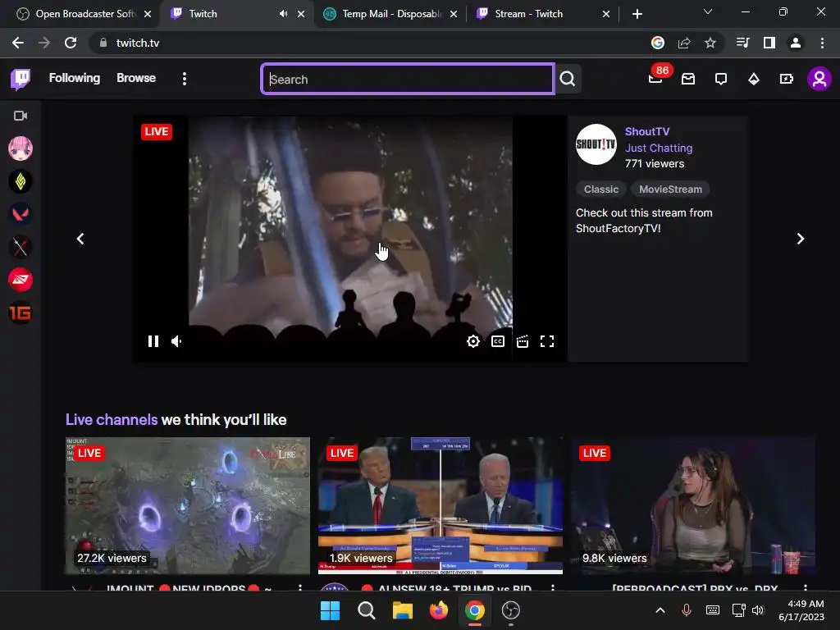Image resolution: width=840 pixels, height=630 pixels.
Task: Open the red circle logo sidebar channel
Action: [x=21, y=280]
